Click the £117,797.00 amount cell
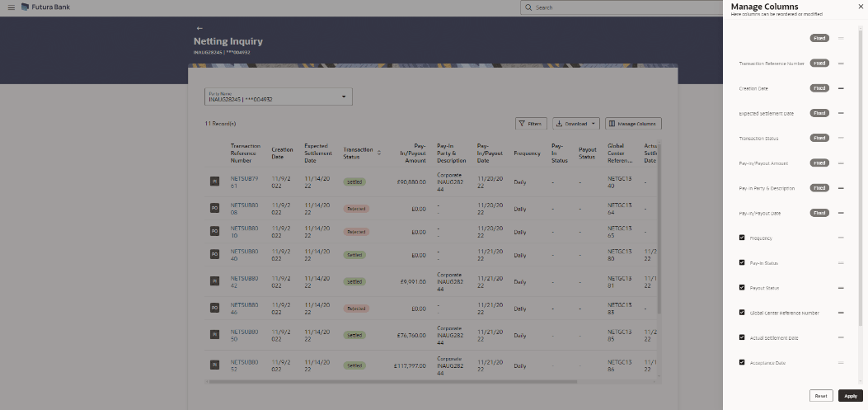This screenshot has width=868, height=410. point(409,365)
